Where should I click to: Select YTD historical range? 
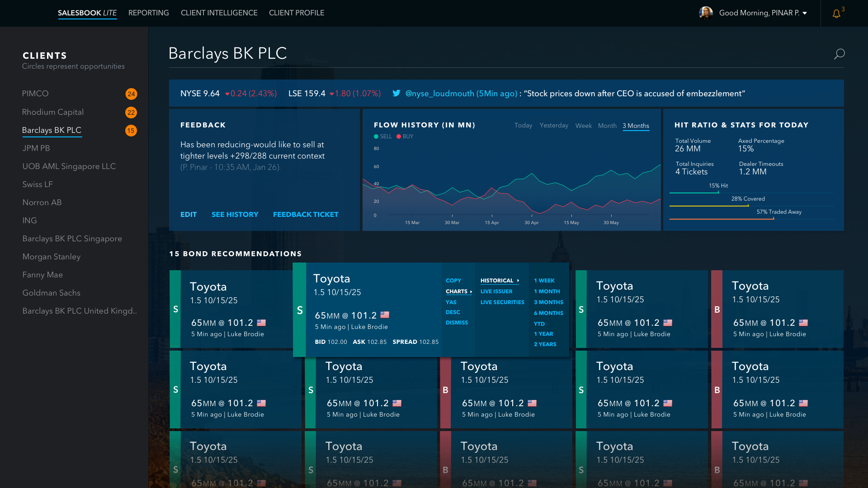tap(539, 324)
